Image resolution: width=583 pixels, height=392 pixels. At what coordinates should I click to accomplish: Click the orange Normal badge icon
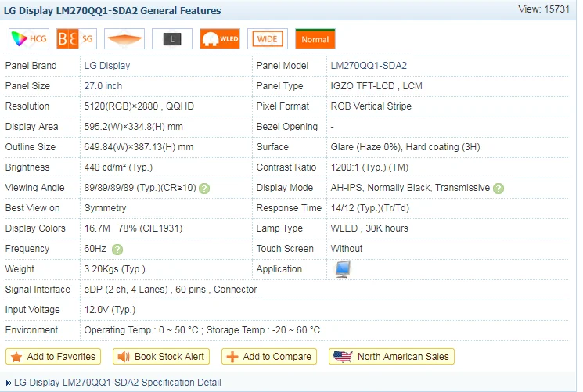click(315, 38)
